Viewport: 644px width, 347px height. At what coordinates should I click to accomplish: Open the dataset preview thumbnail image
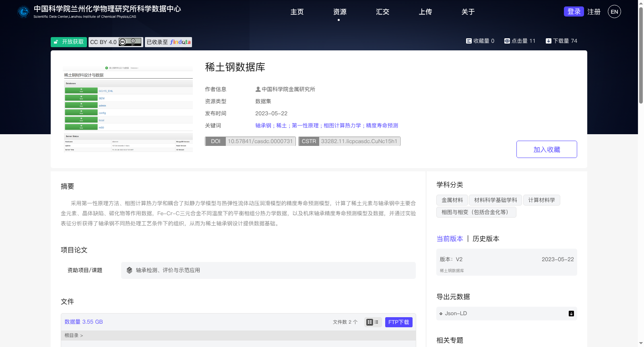pos(128,109)
